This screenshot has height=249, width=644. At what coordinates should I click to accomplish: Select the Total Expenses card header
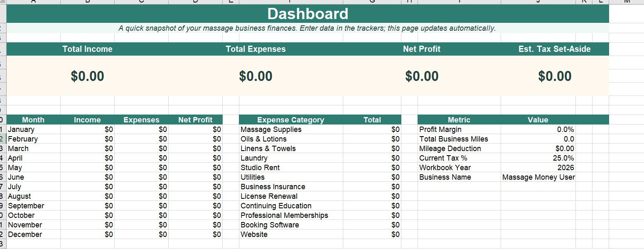256,49
